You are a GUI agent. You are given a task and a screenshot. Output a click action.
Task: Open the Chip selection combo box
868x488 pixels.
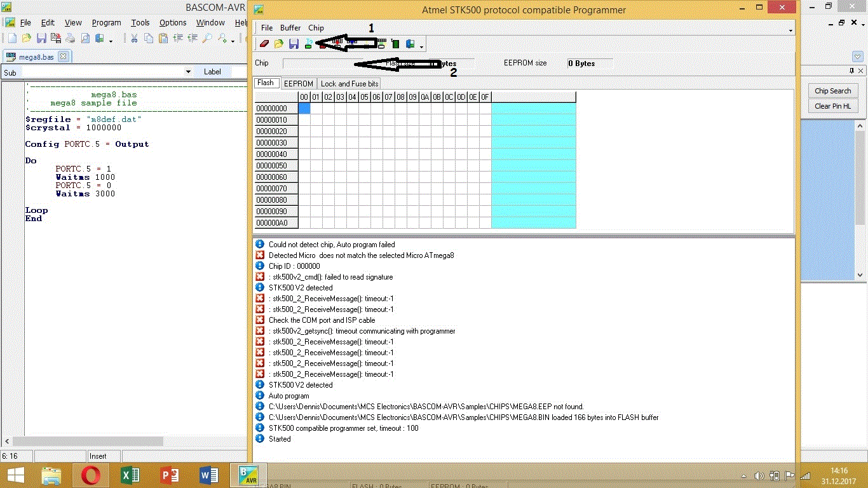[379, 64]
